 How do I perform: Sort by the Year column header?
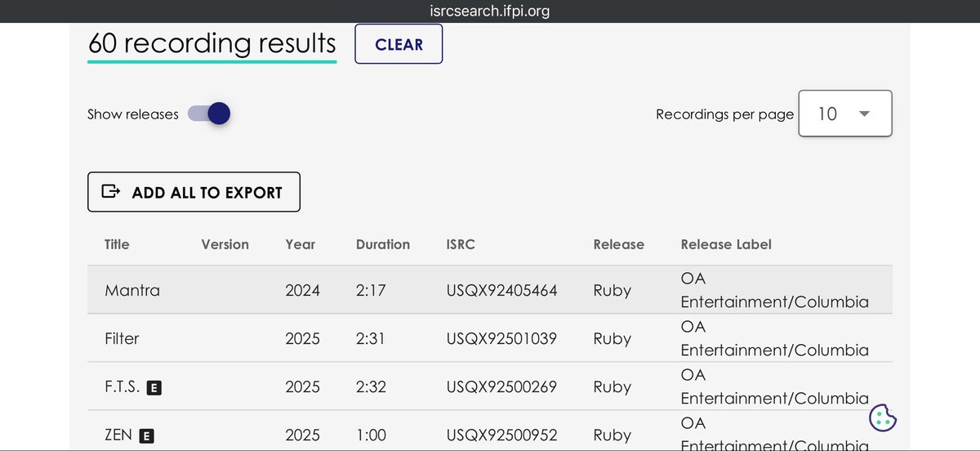300,244
